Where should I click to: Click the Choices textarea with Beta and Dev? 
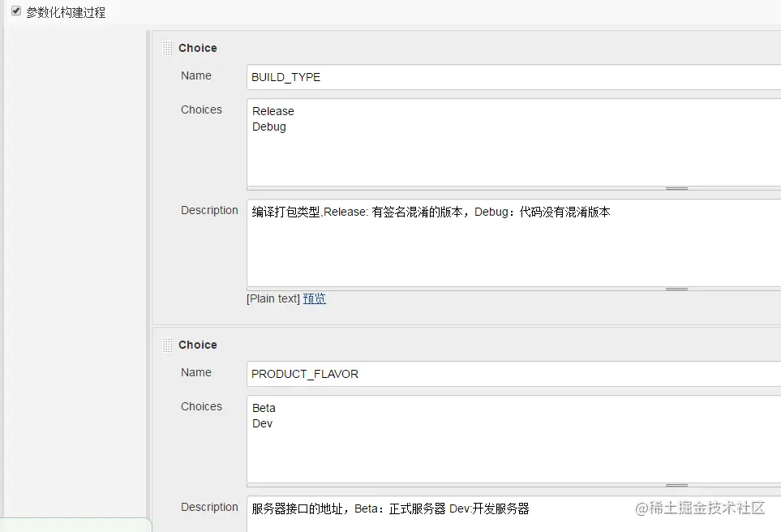point(513,440)
